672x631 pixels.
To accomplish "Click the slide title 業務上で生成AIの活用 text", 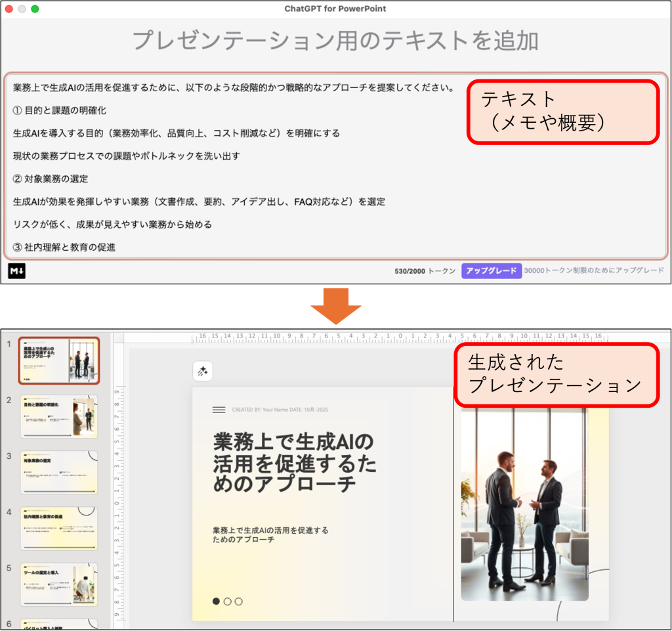I will [294, 462].
